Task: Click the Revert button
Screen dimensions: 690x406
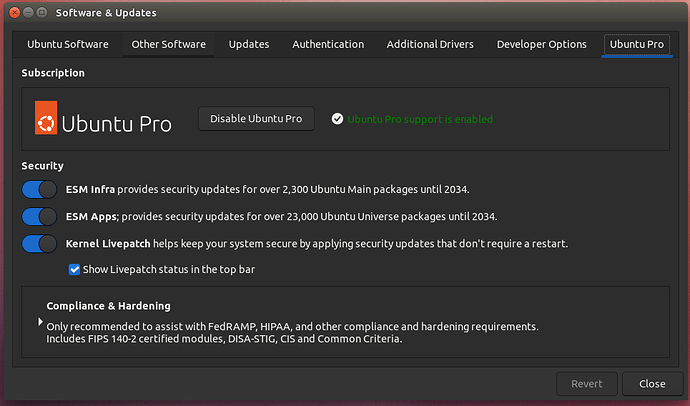Action: coord(586,384)
